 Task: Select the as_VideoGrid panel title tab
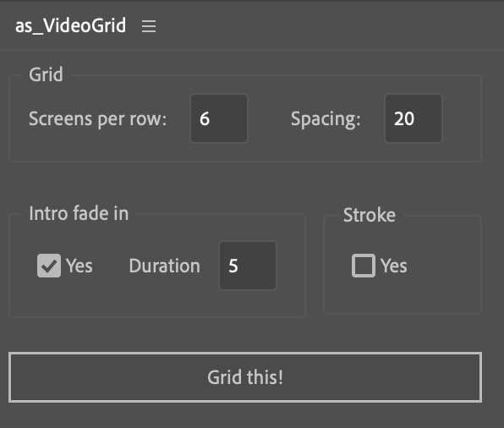pyautogui.click(x=71, y=25)
